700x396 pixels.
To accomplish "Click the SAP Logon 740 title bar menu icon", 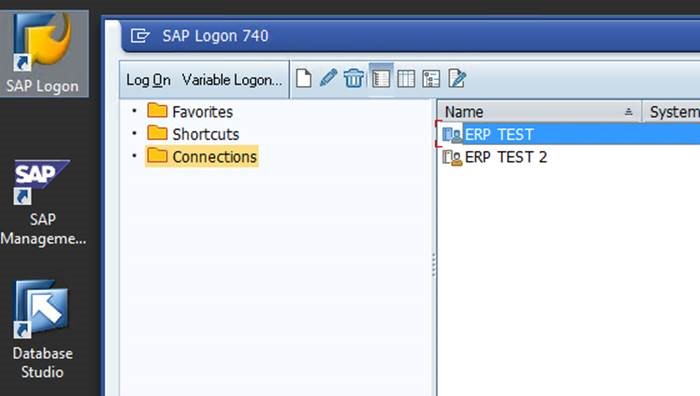I will (x=140, y=36).
